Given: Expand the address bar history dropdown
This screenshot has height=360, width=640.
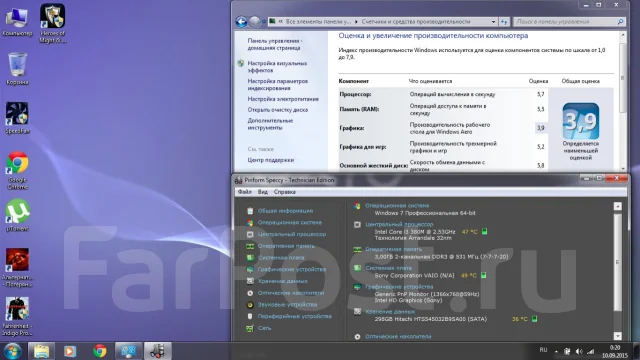Looking at the screenshot, I should click(x=493, y=22).
